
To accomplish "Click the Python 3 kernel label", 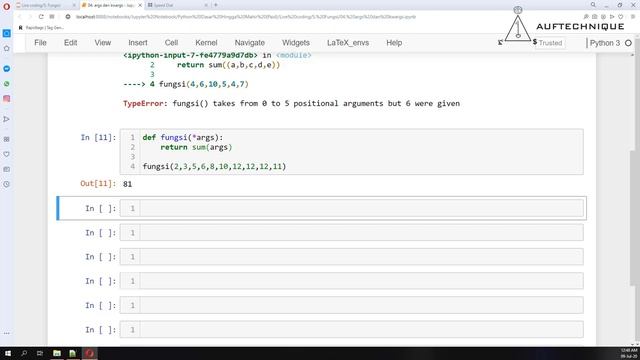I will point(604,43).
